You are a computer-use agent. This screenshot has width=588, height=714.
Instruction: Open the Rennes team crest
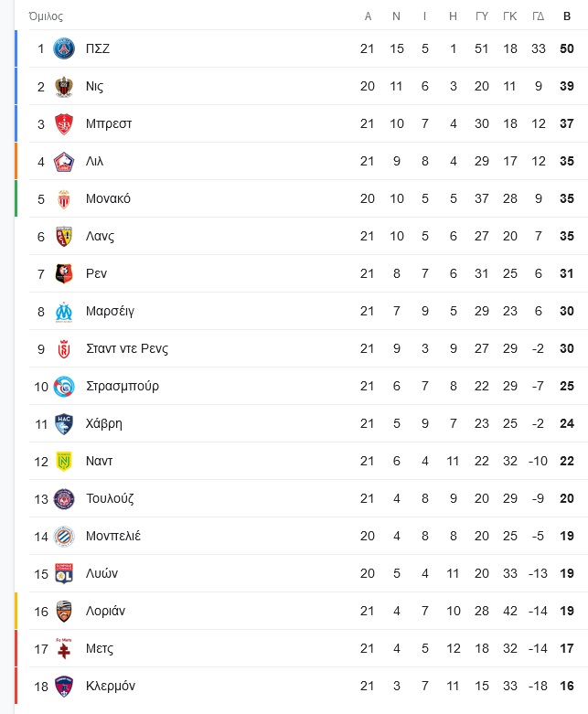[x=64, y=273]
